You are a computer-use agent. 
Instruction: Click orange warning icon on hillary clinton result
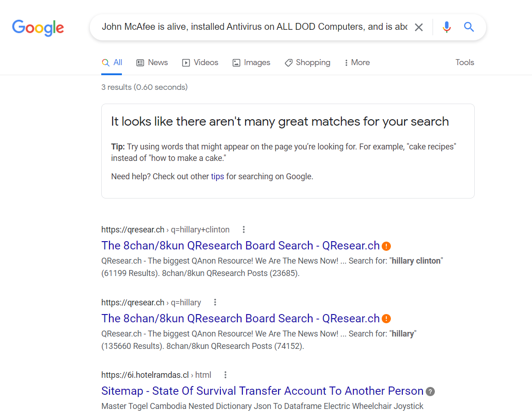pos(386,246)
